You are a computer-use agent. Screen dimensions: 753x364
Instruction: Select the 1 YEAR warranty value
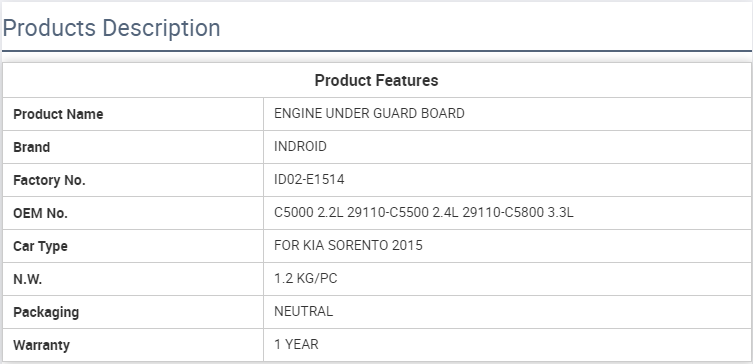pyautogui.click(x=296, y=344)
